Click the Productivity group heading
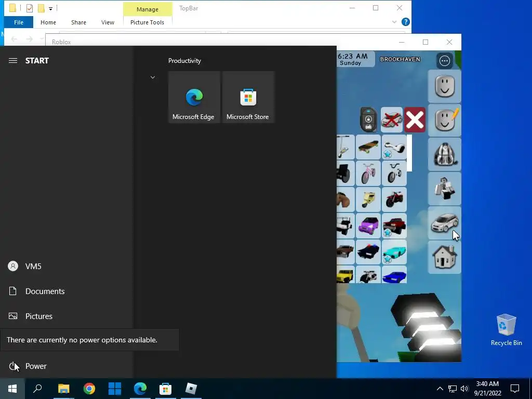Screen dimensions: 532x399 pyautogui.click(x=184, y=61)
